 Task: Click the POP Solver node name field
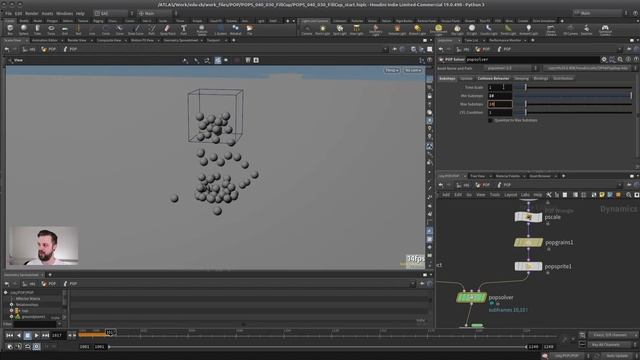coord(532,60)
